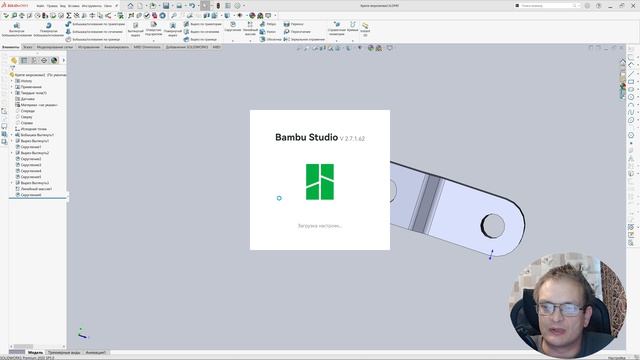Open the Инструменты menu

[91, 6]
